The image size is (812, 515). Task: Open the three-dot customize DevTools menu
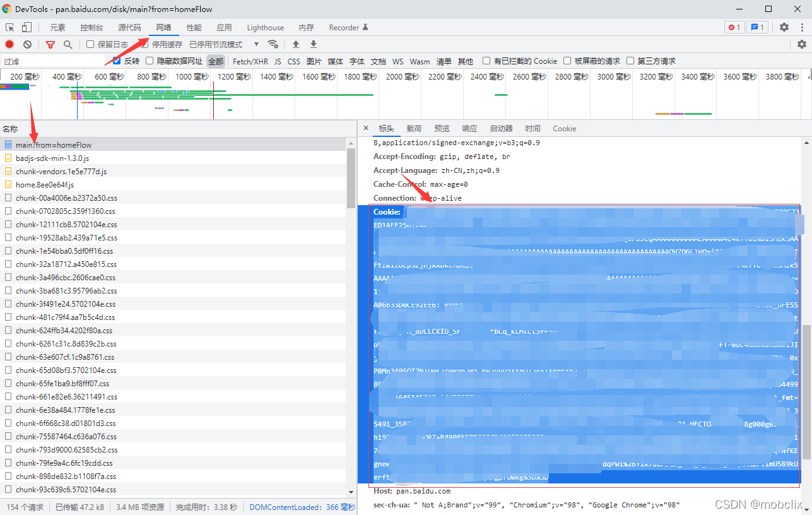point(802,27)
